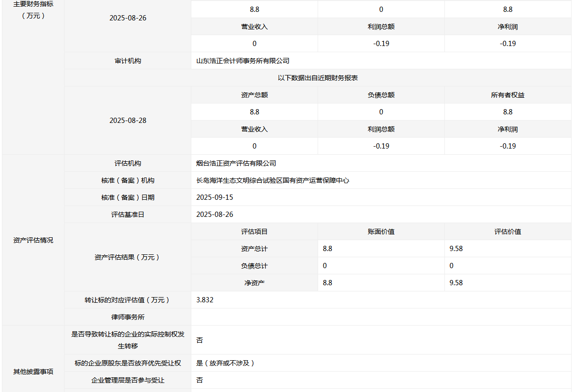Viewport: 574px width, 392px height.
Task: Select the 是（放弃或不涉及） value cell
Action: click(x=226, y=363)
